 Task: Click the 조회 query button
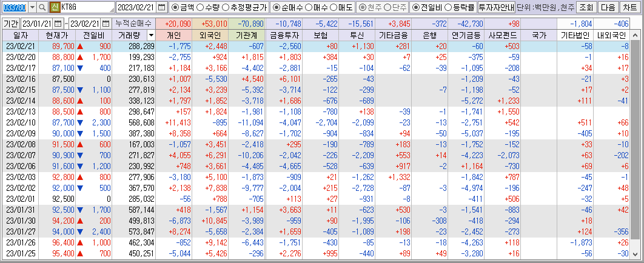[x=586, y=7]
